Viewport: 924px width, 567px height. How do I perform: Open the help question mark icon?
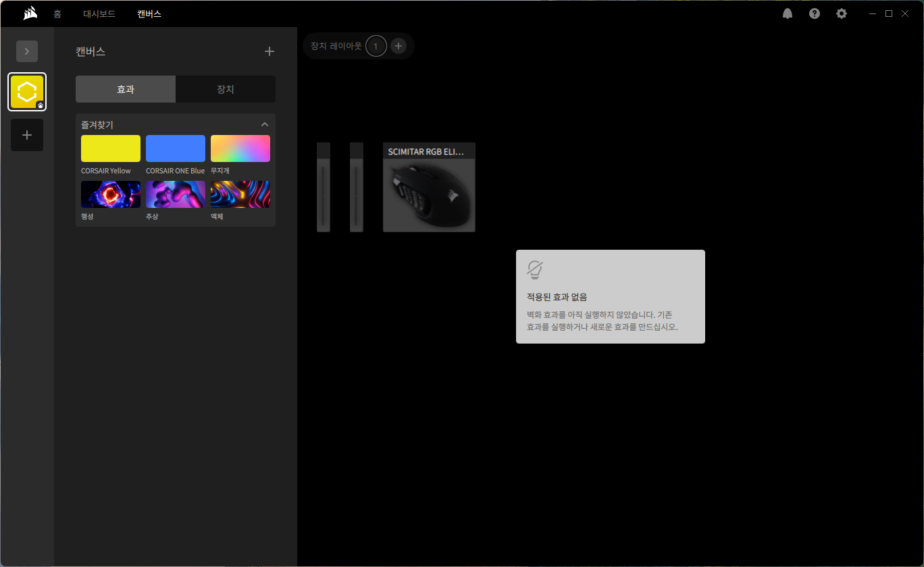[815, 13]
